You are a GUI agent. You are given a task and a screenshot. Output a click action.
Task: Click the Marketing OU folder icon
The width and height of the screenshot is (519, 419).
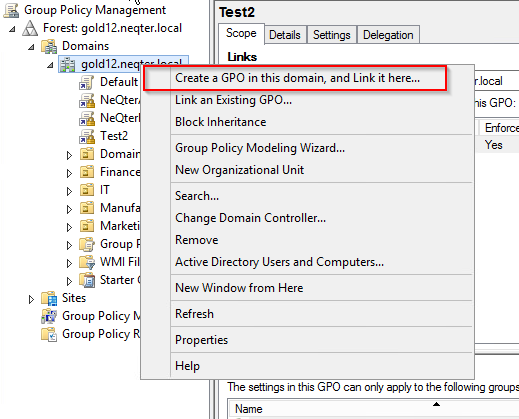pyautogui.click(x=87, y=226)
